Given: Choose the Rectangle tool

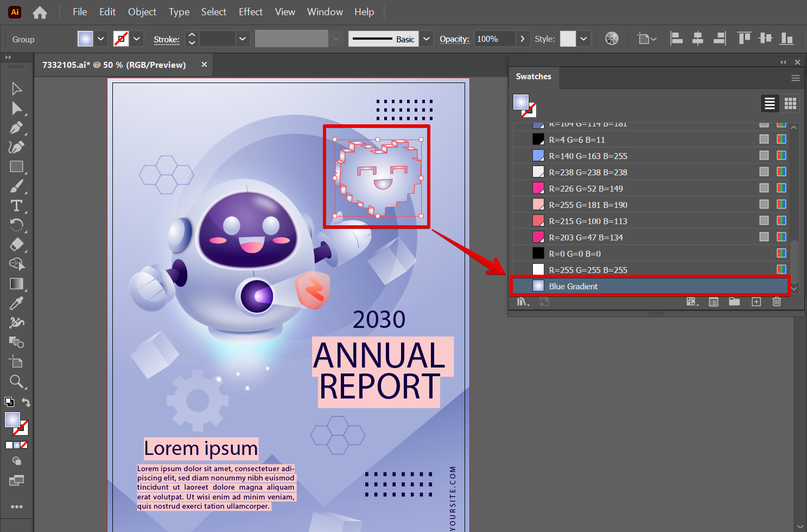Looking at the screenshot, I should click(16, 167).
